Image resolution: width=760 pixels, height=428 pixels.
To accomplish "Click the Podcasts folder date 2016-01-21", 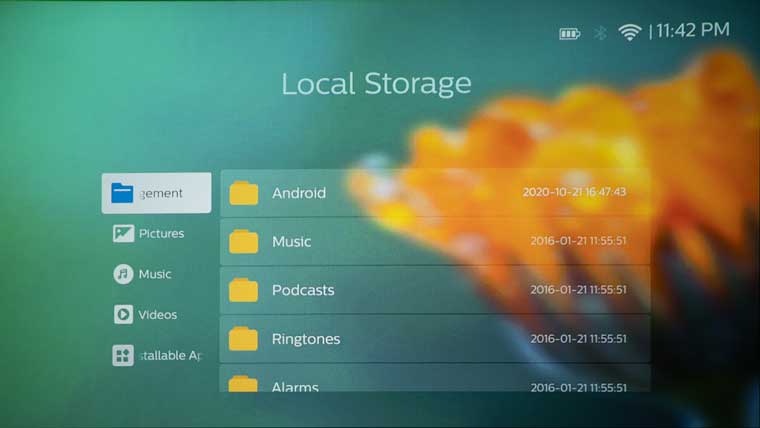I will tap(578, 289).
